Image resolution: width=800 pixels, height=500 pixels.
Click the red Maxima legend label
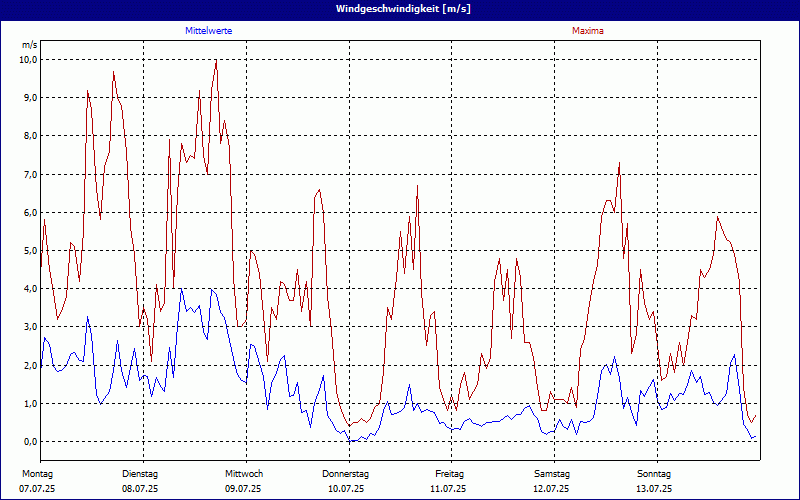pyautogui.click(x=587, y=31)
